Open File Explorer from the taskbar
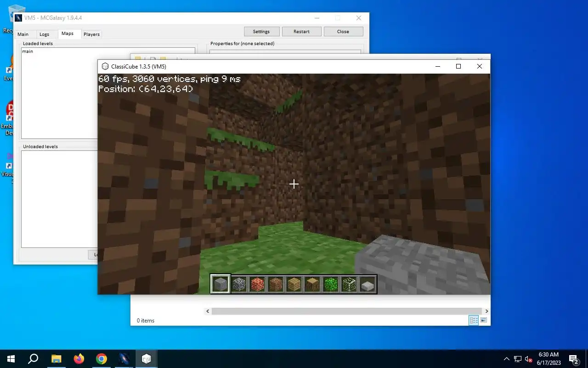 56,359
